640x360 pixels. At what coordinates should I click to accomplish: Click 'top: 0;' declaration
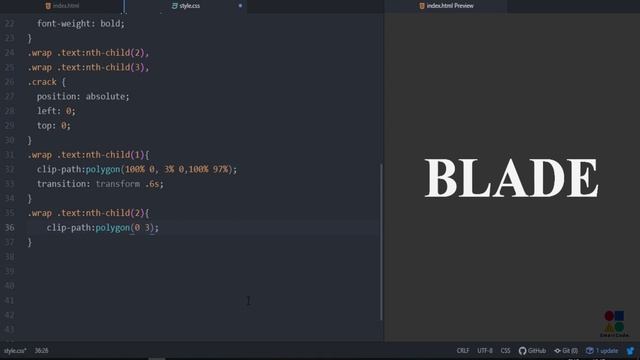coord(53,125)
